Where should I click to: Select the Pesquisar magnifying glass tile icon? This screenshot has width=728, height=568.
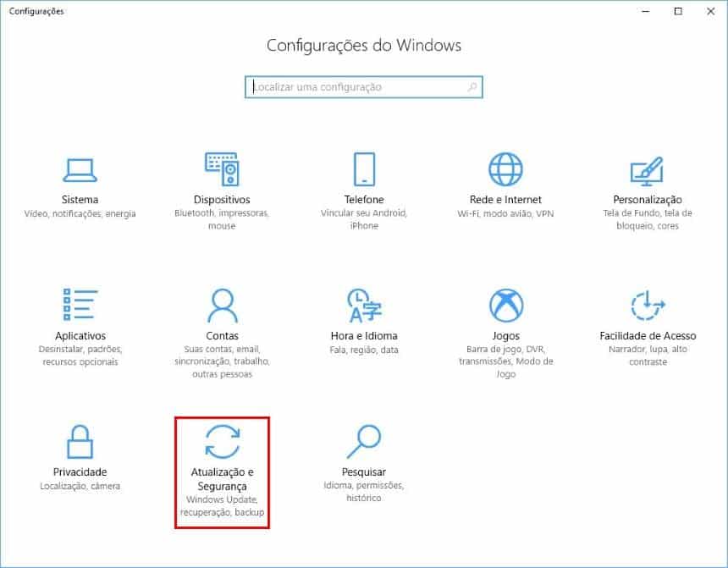(364, 441)
